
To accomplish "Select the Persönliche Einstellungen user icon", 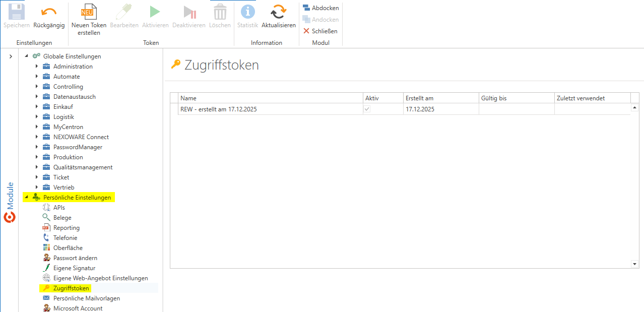I will 36,197.
